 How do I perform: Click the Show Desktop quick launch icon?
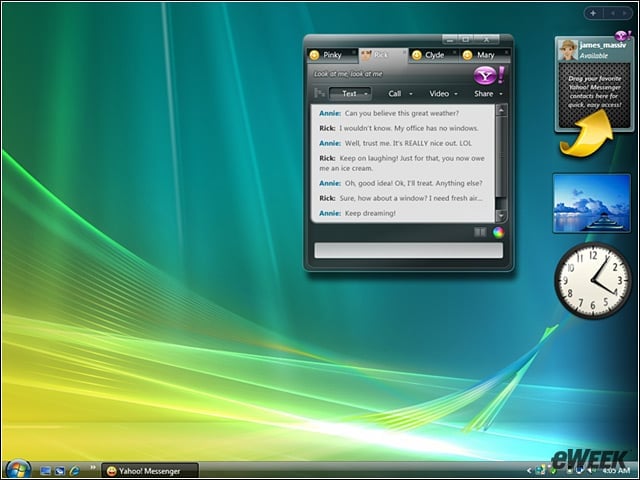pos(45,471)
